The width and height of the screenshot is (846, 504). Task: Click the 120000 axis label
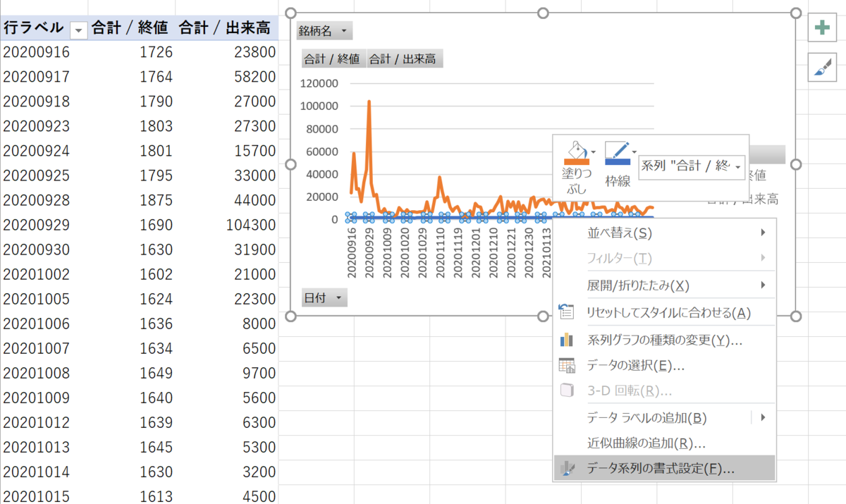[319, 83]
